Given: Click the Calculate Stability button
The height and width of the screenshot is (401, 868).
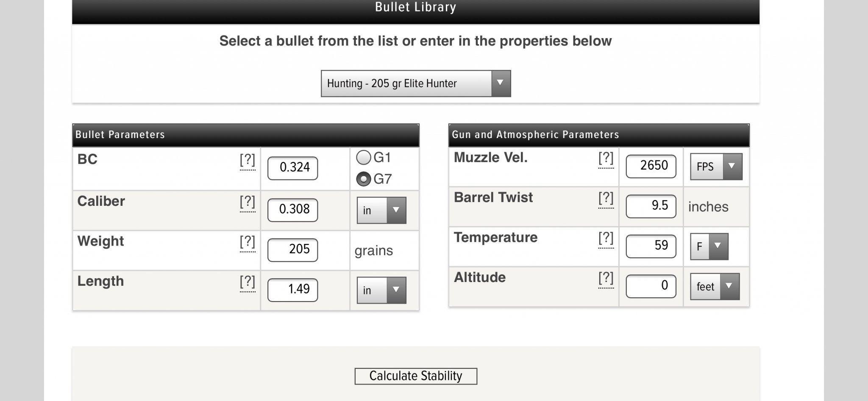Looking at the screenshot, I should [416, 376].
